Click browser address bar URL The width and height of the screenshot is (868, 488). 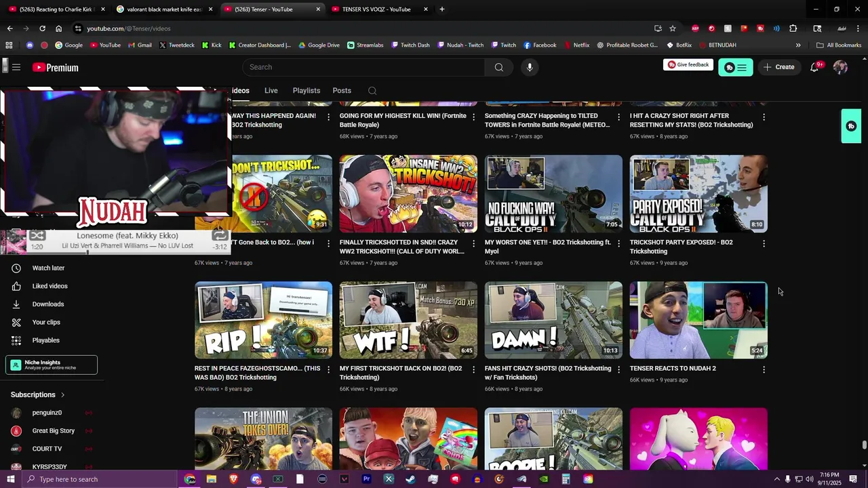coord(129,28)
